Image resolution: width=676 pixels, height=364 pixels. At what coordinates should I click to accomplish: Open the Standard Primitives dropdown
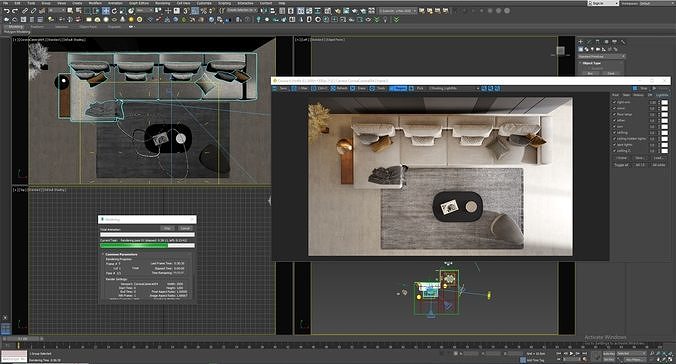point(601,56)
